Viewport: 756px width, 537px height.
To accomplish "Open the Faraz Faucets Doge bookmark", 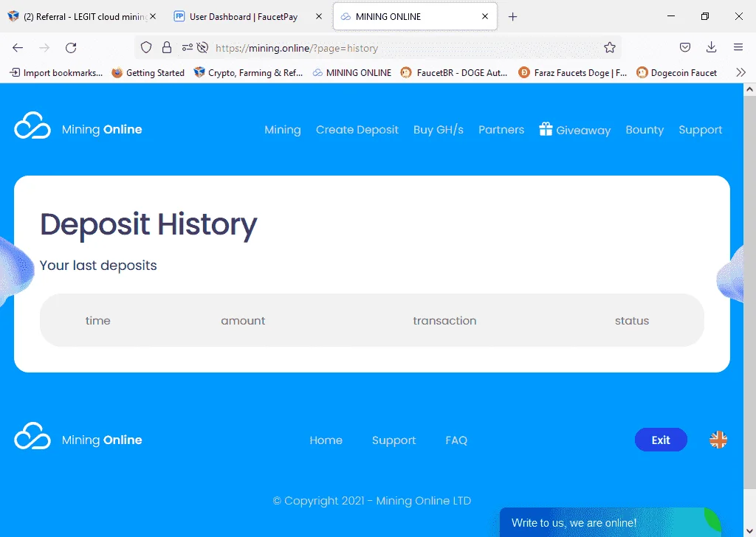I will click(x=572, y=73).
